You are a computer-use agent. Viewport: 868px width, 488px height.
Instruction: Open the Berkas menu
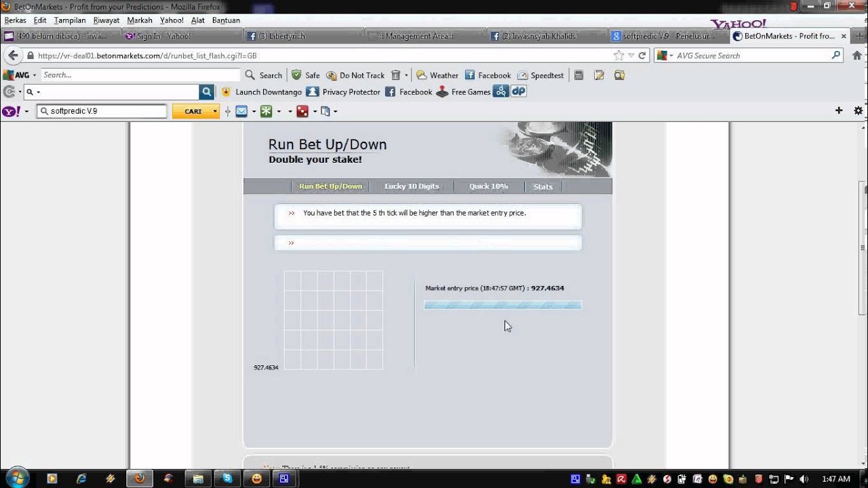click(x=15, y=20)
